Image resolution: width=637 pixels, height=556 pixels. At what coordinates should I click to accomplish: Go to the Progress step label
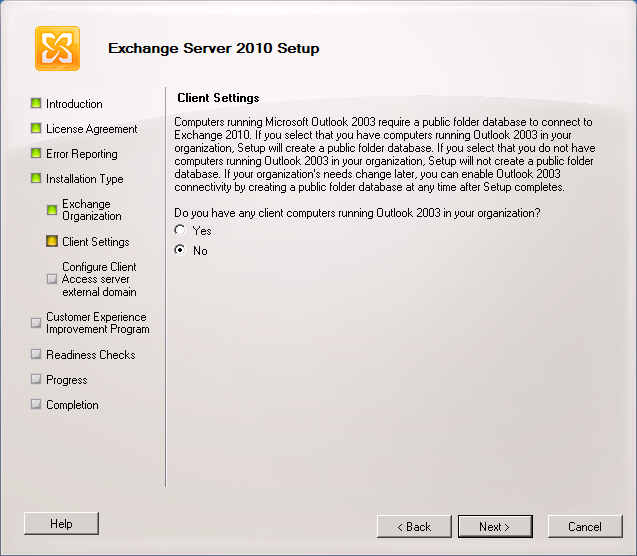pos(66,380)
